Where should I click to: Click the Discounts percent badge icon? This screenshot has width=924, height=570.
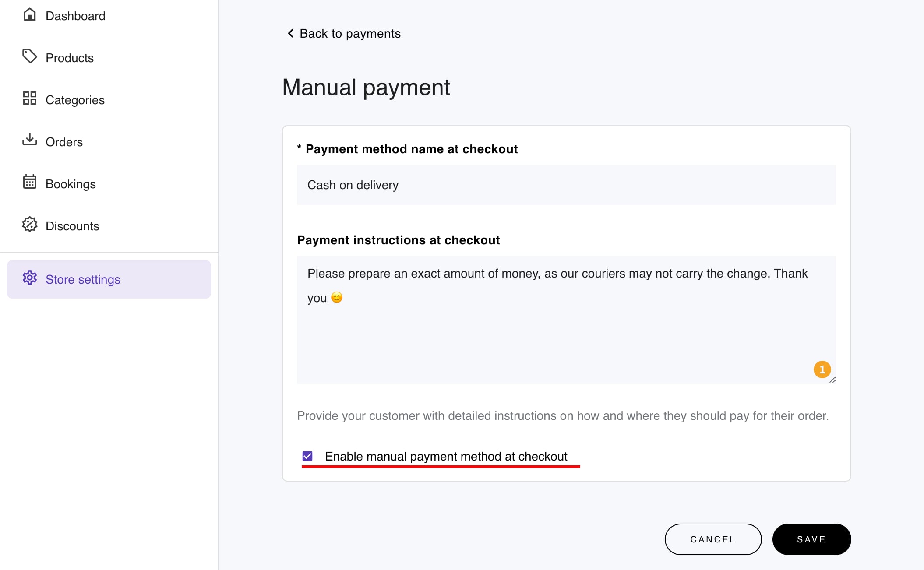point(29,224)
